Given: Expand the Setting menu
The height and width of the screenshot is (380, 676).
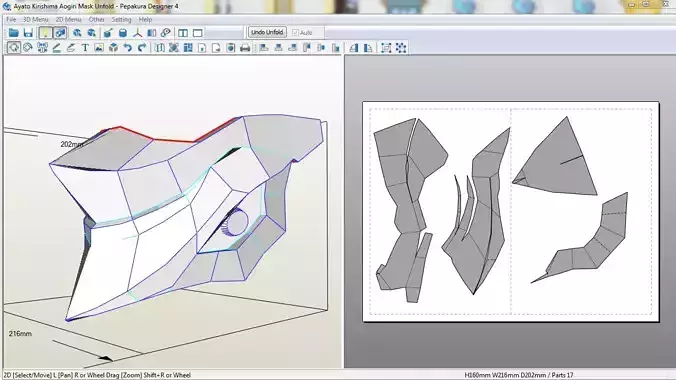Looking at the screenshot, I should [121, 19].
